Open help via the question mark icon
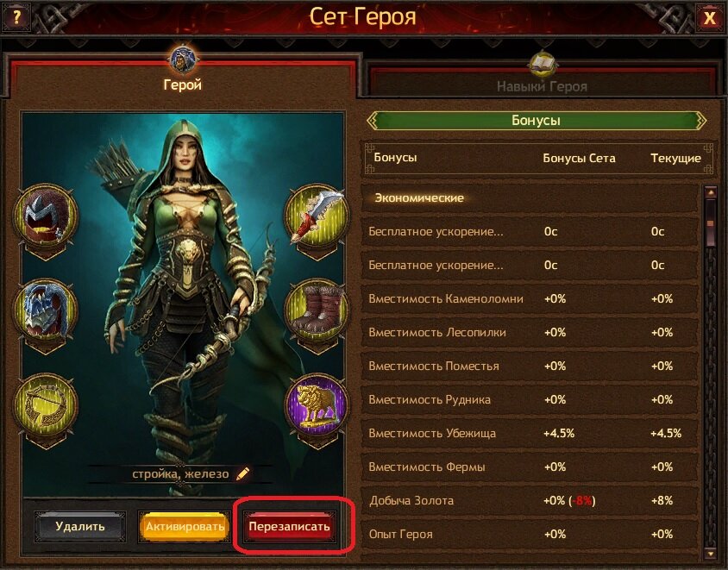The width and height of the screenshot is (728, 570). click(17, 17)
